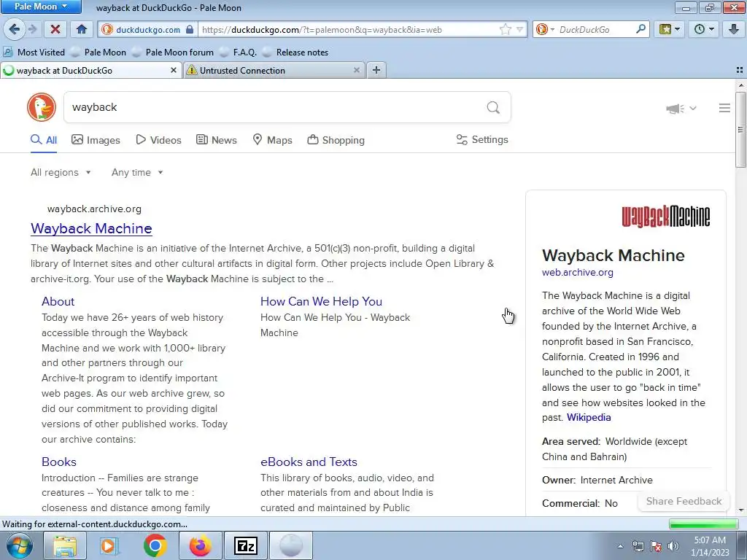Click the DuckDuckGo duck logo
747x560 pixels.
pyautogui.click(x=42, y=107)
